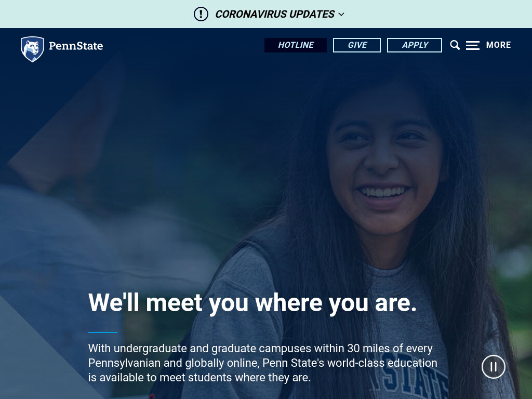Click the HOTLINE button

[296, 45]
